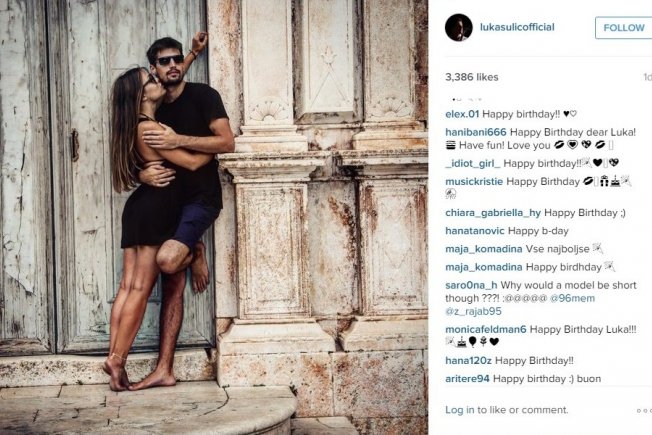Open chiara_gabriella_hy profile link
Image resolution: width=652 pixels, height=435 pixels.
pyautogui.click(x=493, y=213)
